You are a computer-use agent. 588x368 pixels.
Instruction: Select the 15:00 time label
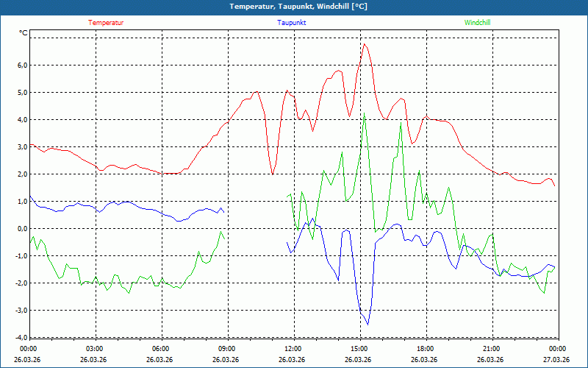(359, 349)
